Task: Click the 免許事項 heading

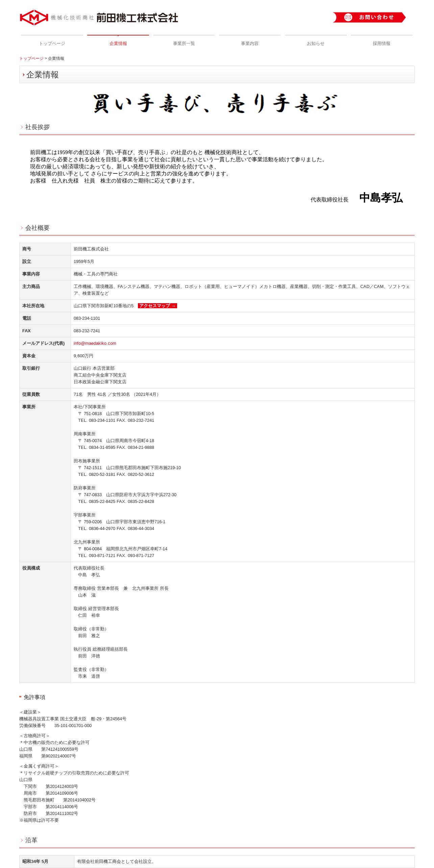Action: (x=34, y=697)
